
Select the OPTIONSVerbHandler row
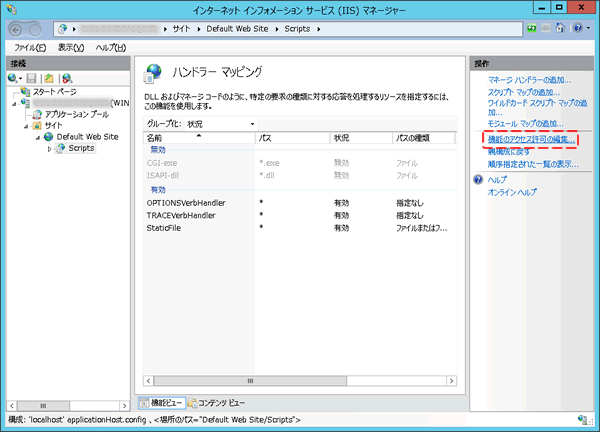click(x=300, y=203)
